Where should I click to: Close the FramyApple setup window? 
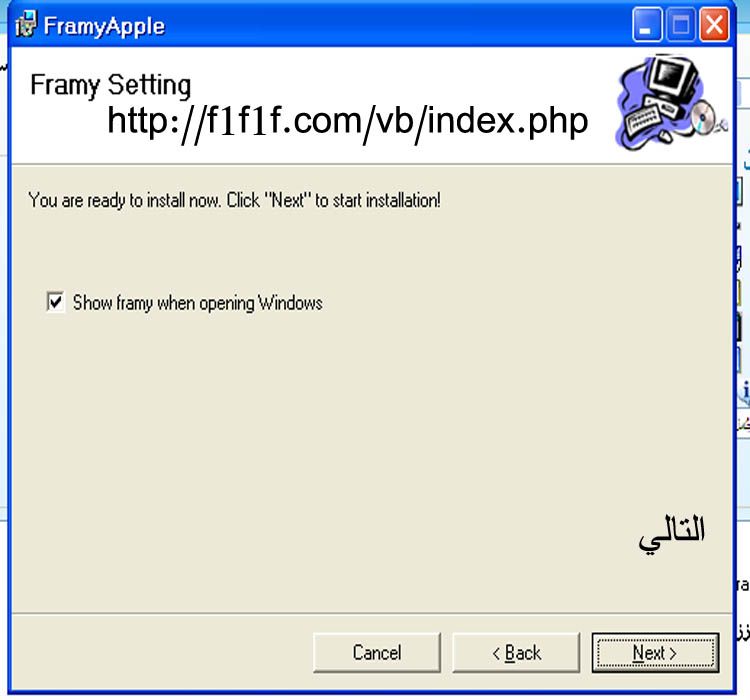point(714,25)
